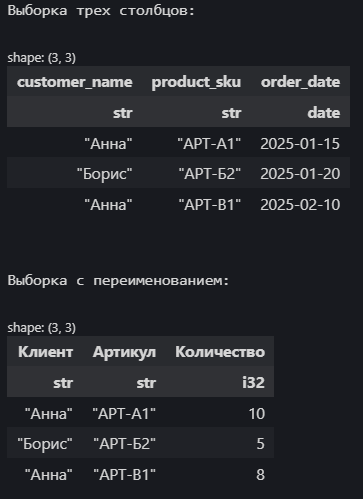Select the quantity cell with value 10
The height and width of the screenshot is (499, 363).
(257, 414)
